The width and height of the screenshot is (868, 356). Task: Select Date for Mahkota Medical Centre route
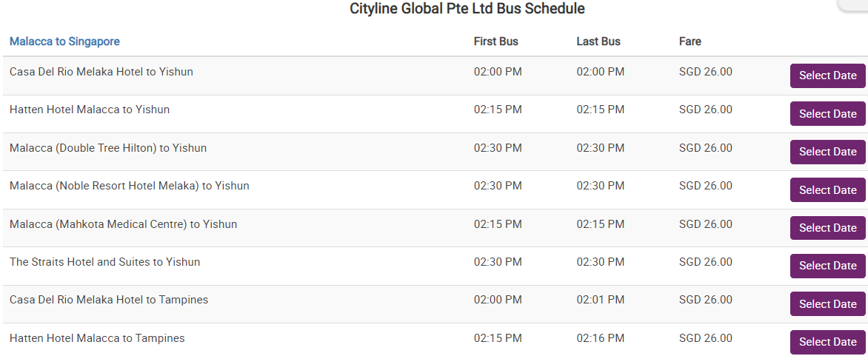(827, 228)
